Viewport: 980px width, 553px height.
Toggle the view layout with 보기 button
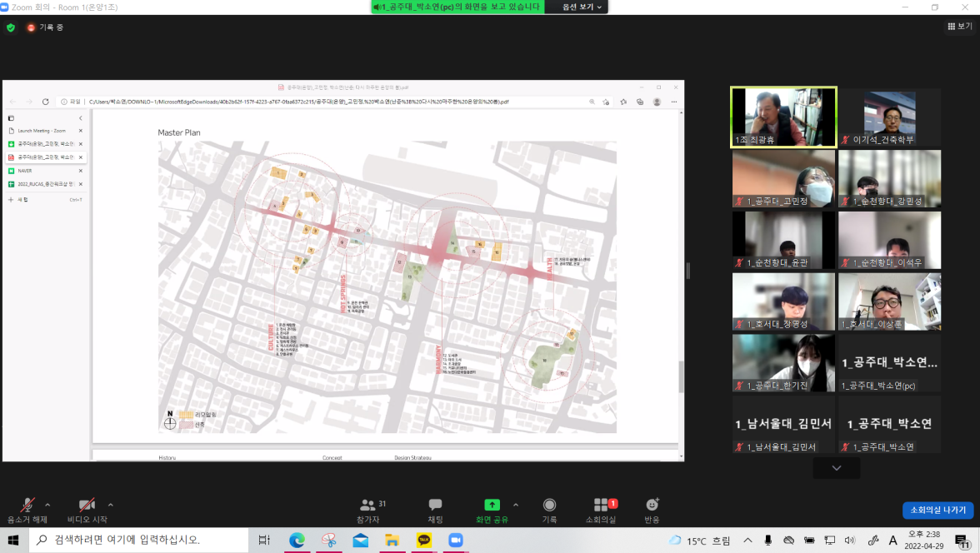pos(959,27)
